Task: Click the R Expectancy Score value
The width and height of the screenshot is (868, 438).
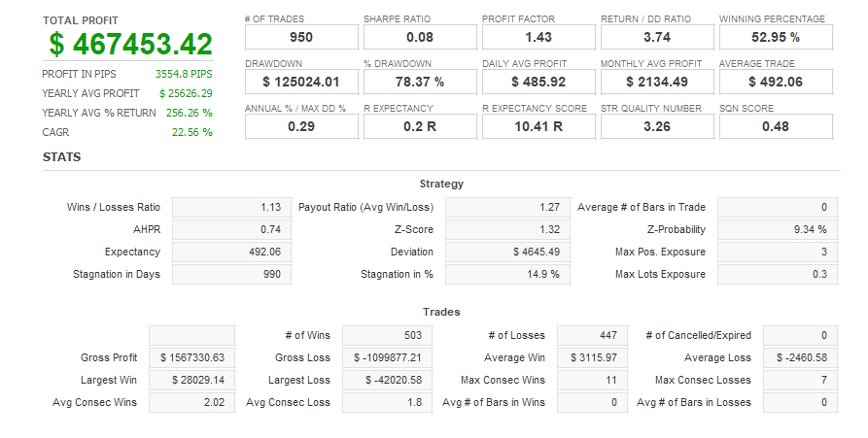Action: click(538, 127)
